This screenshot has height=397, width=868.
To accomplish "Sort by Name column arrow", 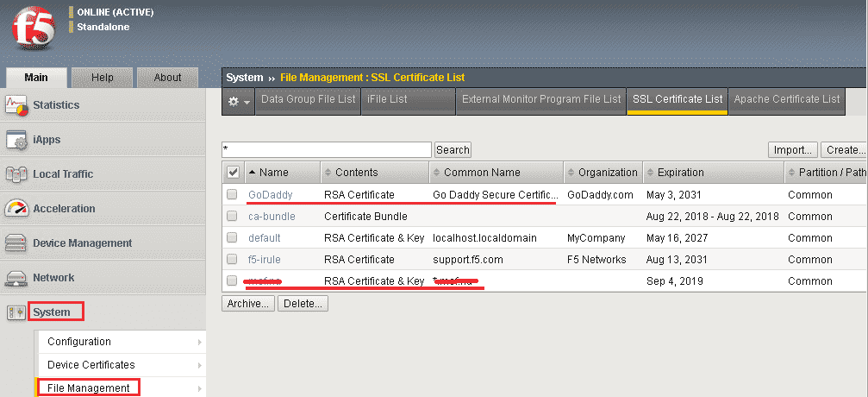I will [x=252, y=173].
